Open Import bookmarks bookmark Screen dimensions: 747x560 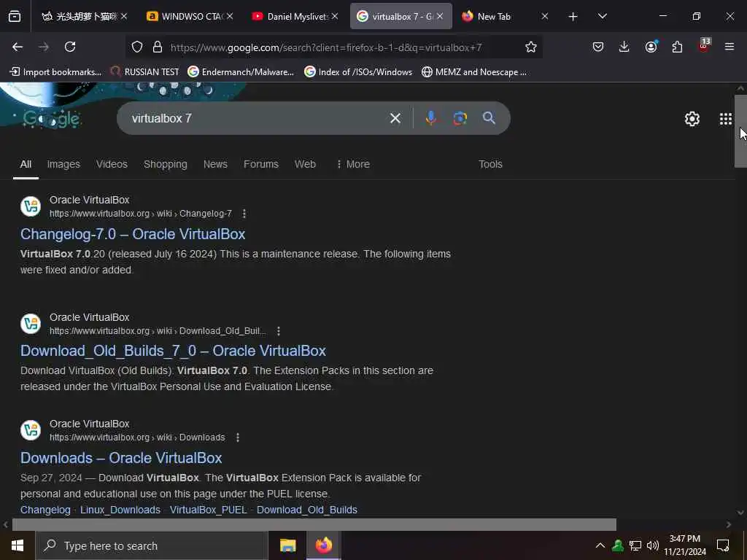coord(55,72)
